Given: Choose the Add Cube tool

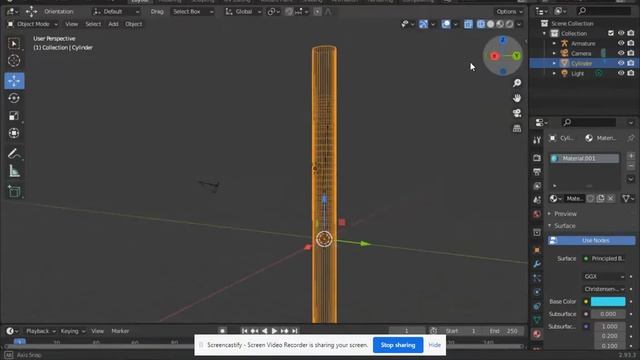Looking at the screenshot, I should (x=14, y=191).
